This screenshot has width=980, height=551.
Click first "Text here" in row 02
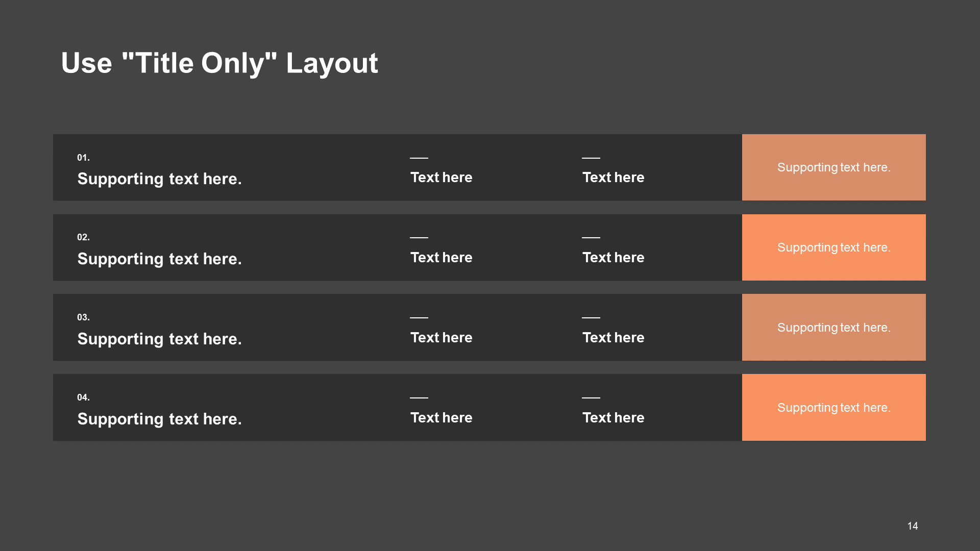442,258
